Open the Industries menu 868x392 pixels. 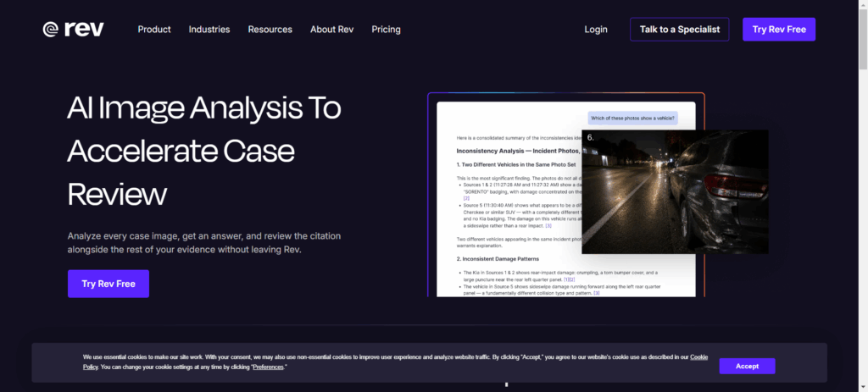(x=209, y=30)
